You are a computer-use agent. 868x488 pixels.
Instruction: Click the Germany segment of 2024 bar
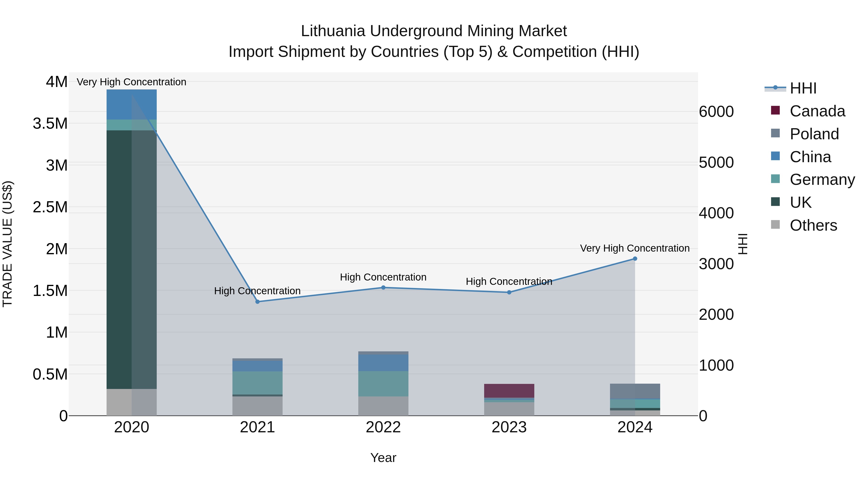pos(635,404)
